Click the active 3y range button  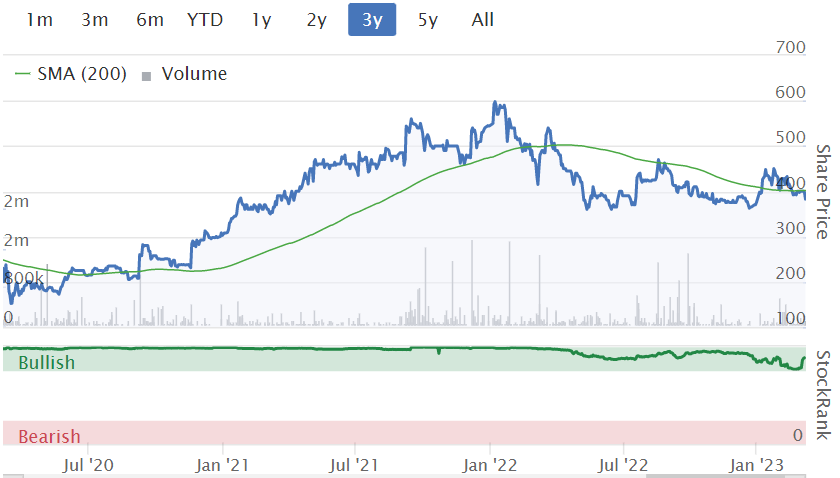[x=372, y=20]
